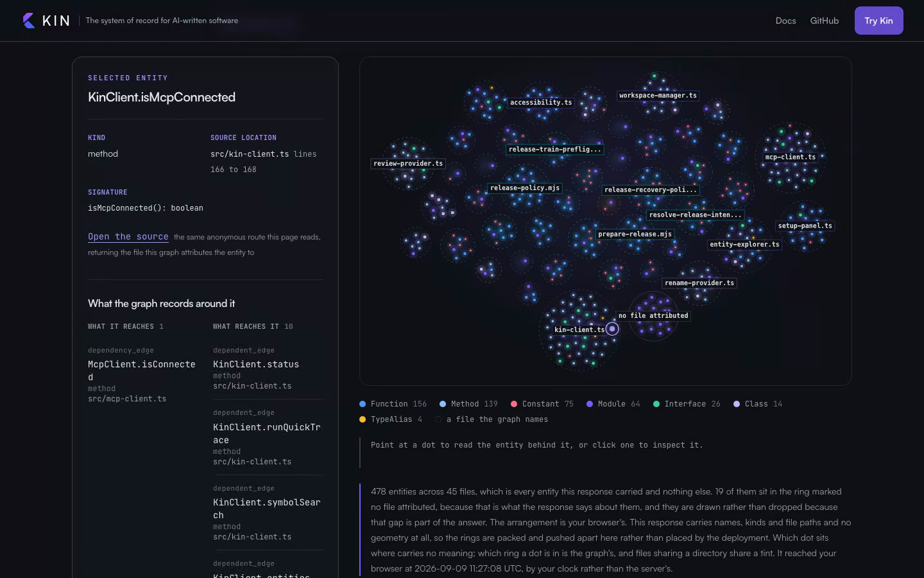Click the resolve-release-inten... graph label
The width and height of the screenshot is (924, 578).
tap(695, 215)
